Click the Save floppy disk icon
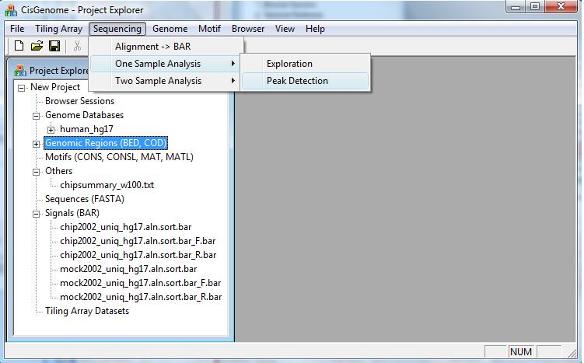 (x=54, y=46)
